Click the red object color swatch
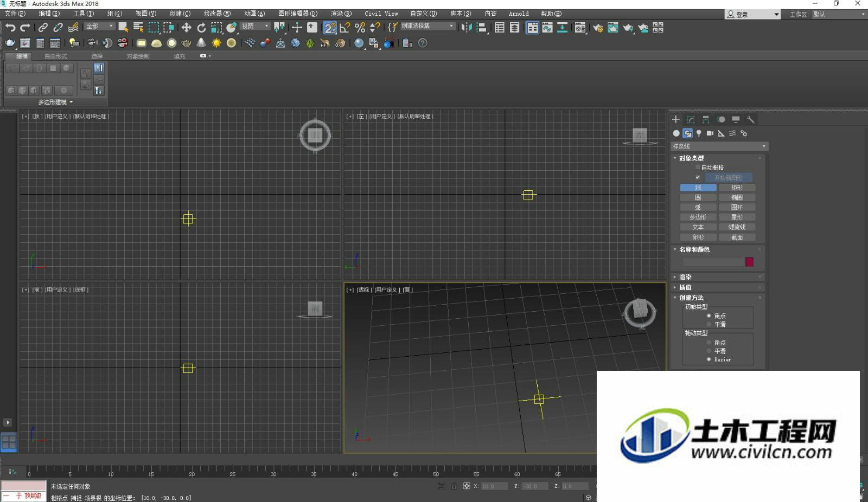The image size is (868, 502). pyautogui.click(x=749, y=262)
